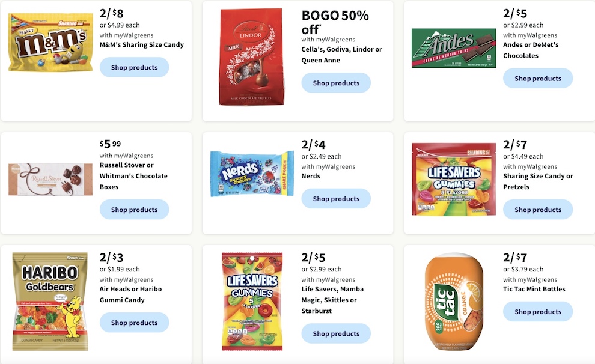Open the Lindor milk truffles product image

(252, 57)
